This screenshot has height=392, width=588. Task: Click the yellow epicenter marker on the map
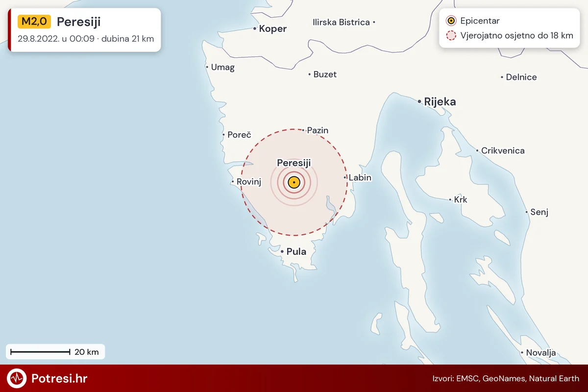tap(294, 183)
